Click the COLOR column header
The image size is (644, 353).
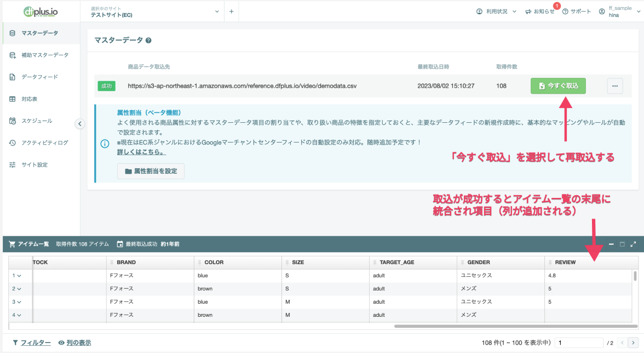tap(238, 262)
